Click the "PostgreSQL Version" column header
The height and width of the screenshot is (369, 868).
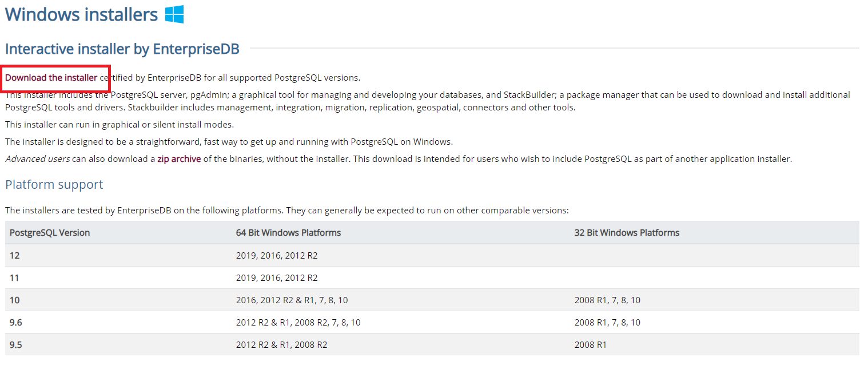50,233
